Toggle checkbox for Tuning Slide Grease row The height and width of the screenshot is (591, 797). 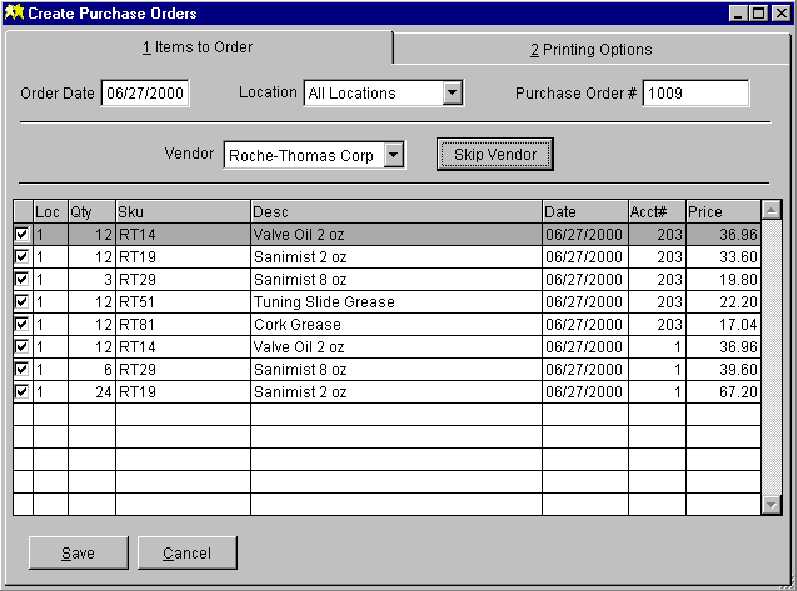click(x=22, y=302)
